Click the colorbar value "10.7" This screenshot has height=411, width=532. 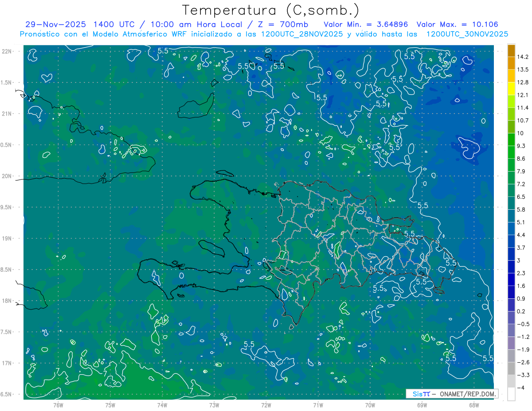pyautogui.click(x=523, y=120)
